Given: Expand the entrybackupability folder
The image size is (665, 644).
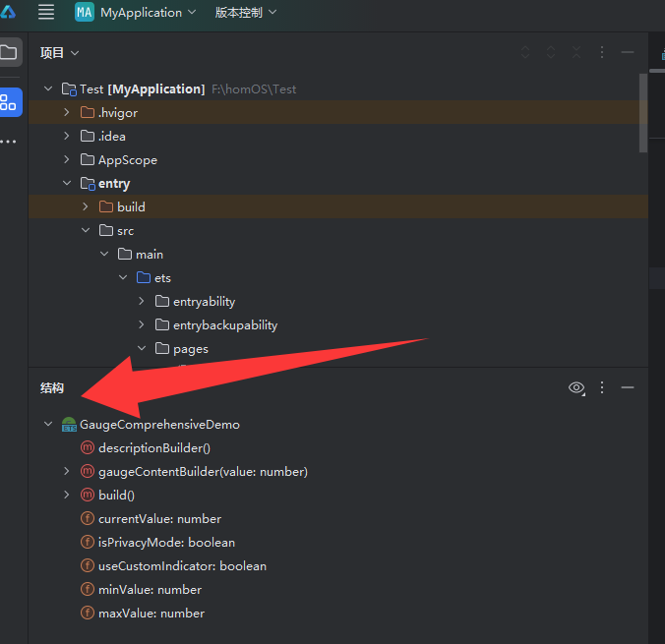Looking at the screenshot, I should pos(142,324).
